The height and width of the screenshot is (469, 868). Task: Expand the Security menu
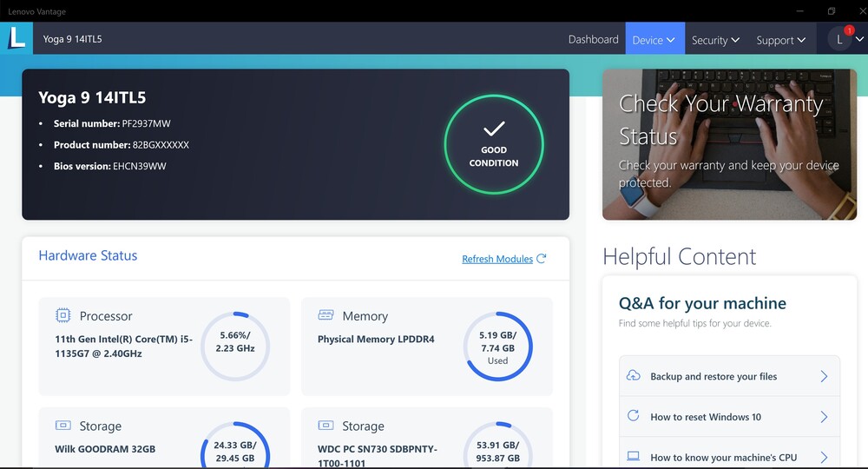coord(715,40)
